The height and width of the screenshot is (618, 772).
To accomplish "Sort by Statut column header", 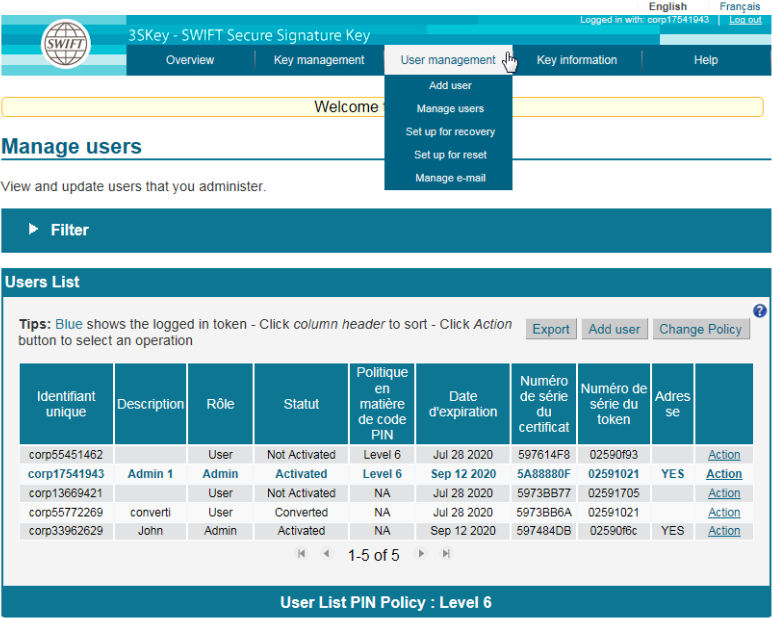I will point(301,404).
